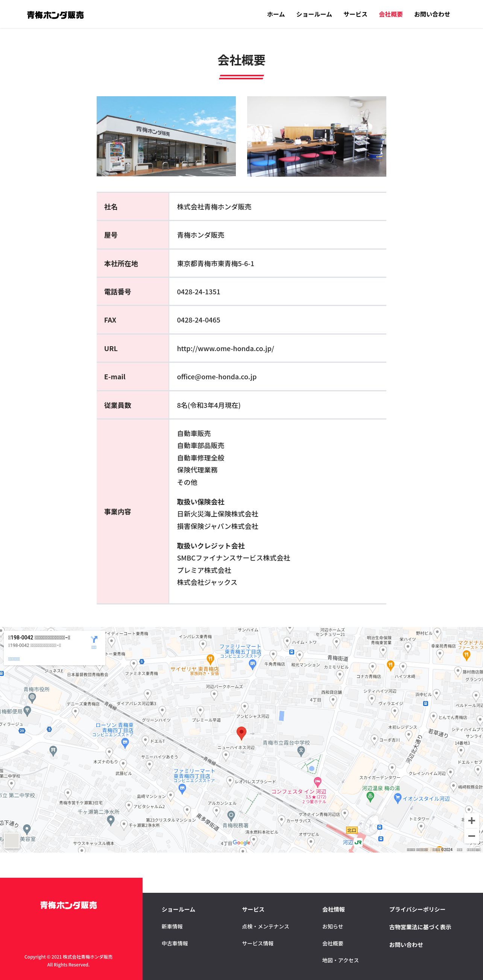The image size is (483, 980).
Task: Click the white footer 青梅ホンダ販売 logo
Action: (x=68, y=905)
